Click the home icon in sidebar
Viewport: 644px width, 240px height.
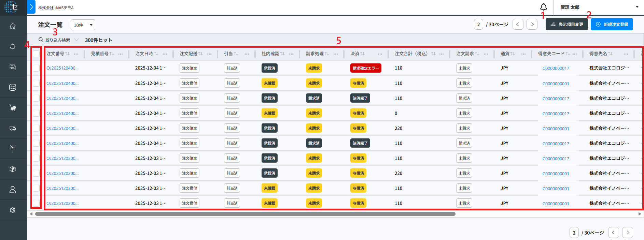click(13, 26)
